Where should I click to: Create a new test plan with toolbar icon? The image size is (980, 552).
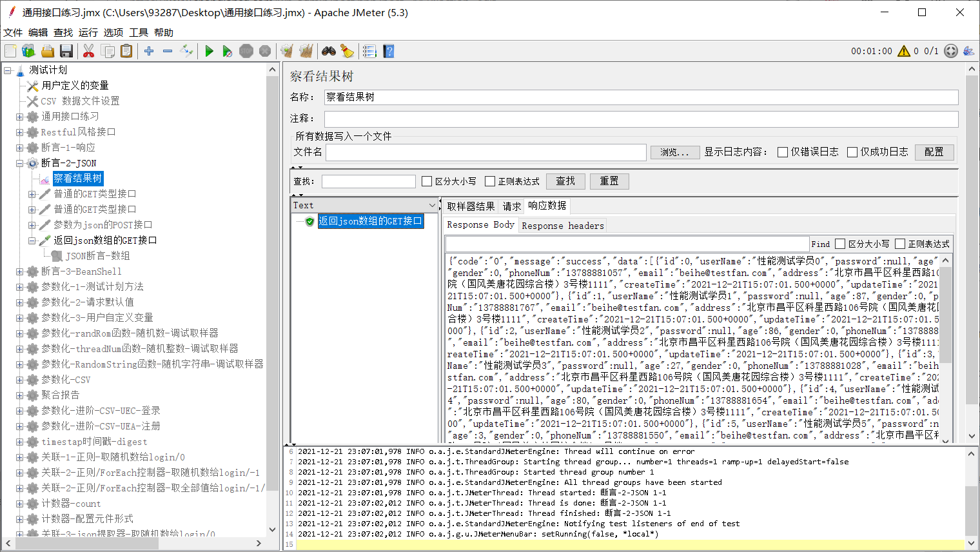tap(10, 51)
